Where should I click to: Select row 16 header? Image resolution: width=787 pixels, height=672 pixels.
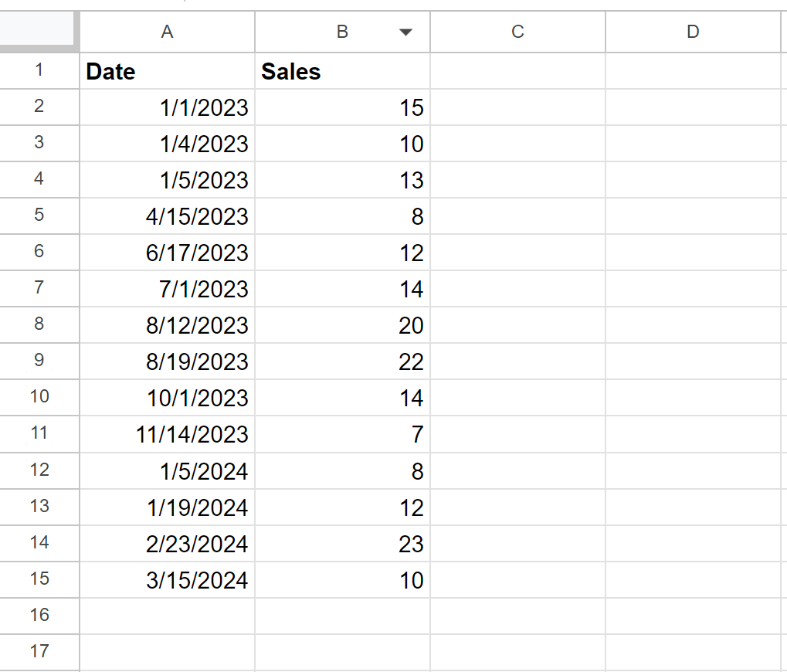click(39, 616)
